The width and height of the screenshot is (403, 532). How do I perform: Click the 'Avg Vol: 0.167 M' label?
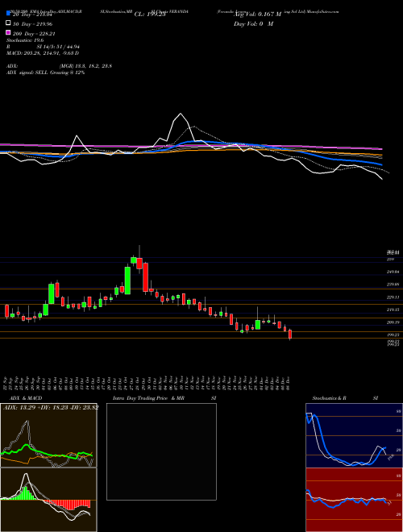pos(257,15)
